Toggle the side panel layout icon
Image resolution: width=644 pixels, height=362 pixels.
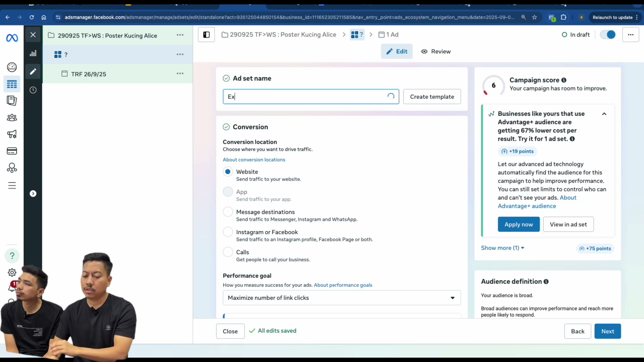[206, 35]
